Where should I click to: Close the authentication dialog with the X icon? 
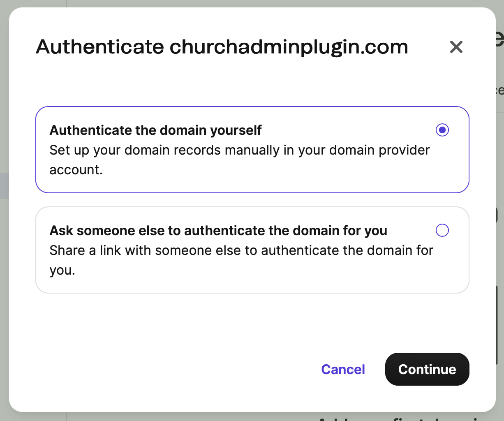[x=456, y=47]
